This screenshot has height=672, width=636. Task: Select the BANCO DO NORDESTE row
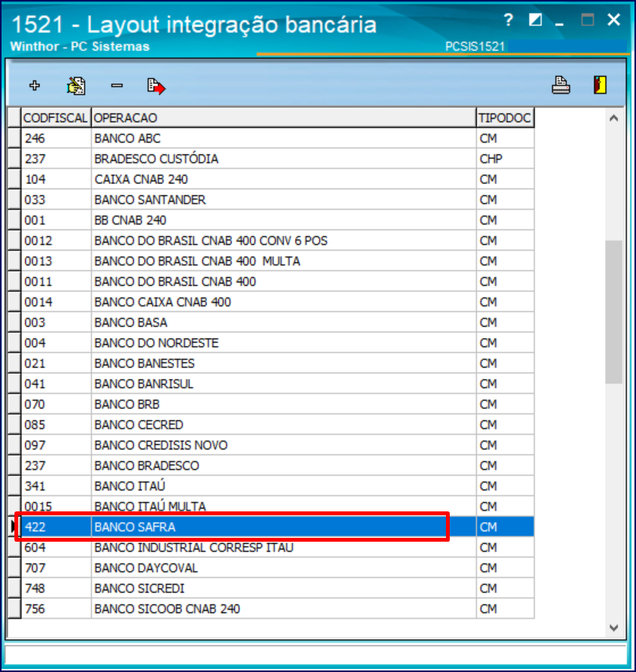[x=278, y=343]
